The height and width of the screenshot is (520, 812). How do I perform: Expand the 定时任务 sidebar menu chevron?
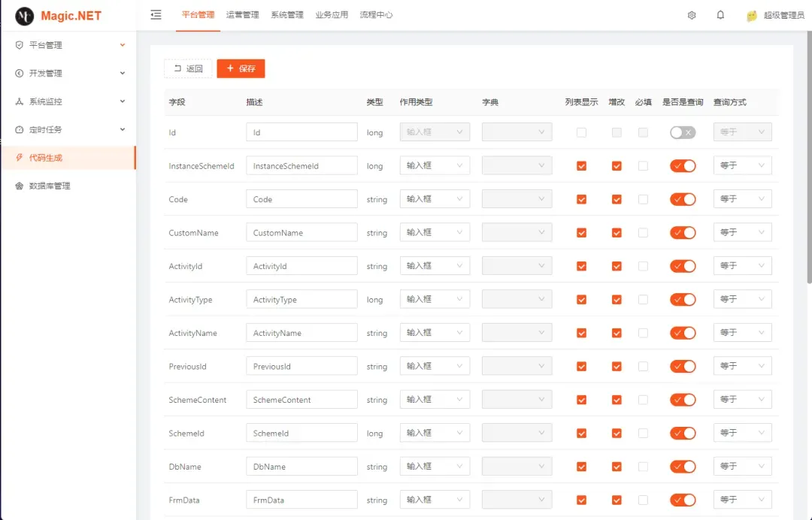pos(123,129)
